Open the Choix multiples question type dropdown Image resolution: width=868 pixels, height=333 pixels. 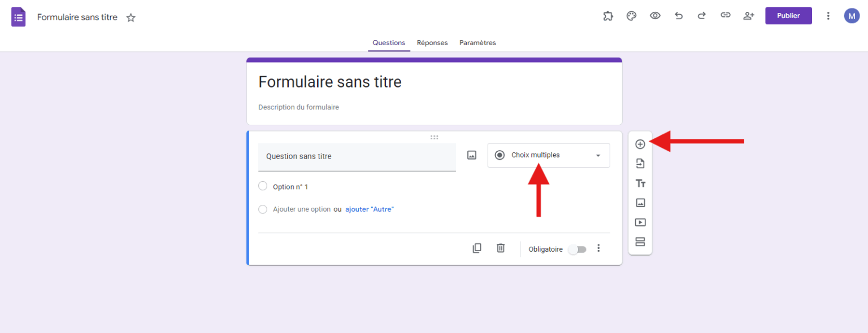pos(548,155)
